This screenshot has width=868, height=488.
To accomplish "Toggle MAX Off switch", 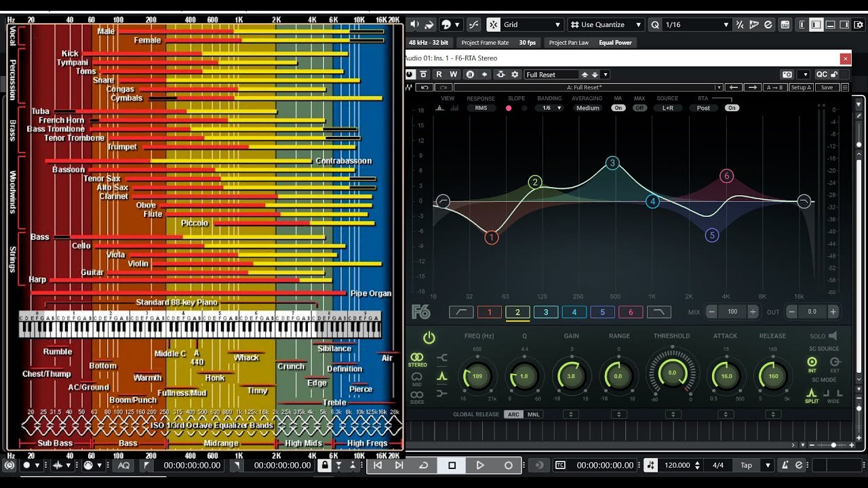I will pyautogui.click(x=639, y=108).
